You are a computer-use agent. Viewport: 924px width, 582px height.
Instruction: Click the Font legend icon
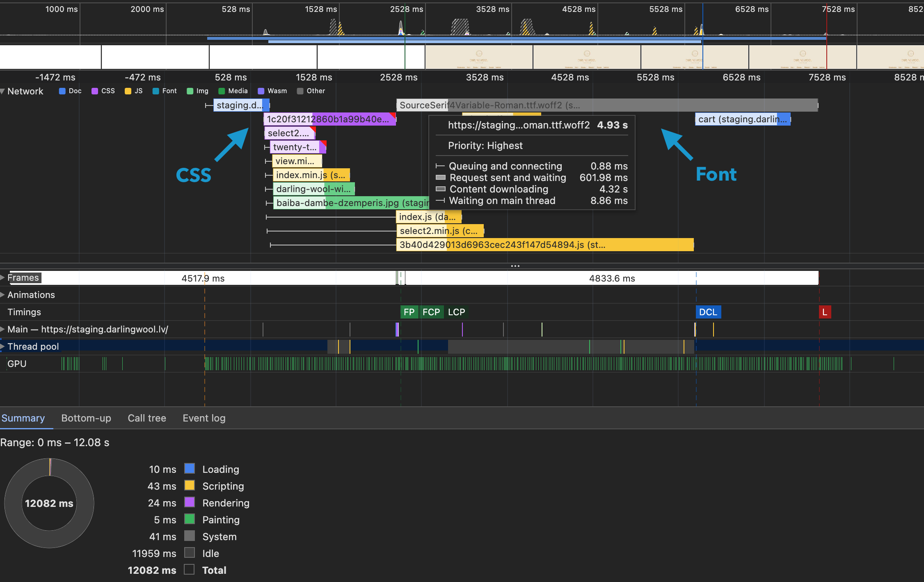156,91
